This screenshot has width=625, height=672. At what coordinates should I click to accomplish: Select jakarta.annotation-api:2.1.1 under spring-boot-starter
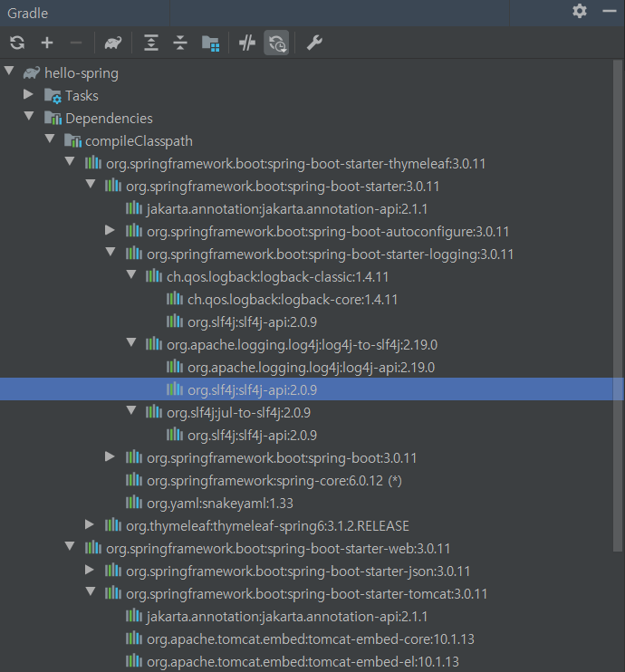(x=287, y=209)
